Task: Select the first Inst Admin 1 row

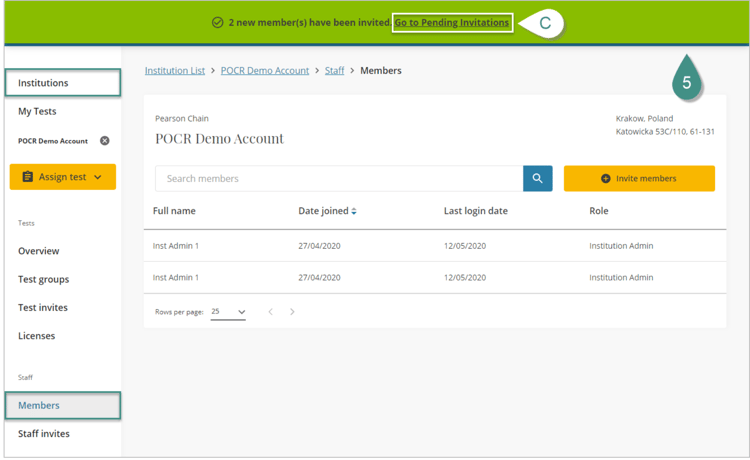Action: (x=435, y=246)
